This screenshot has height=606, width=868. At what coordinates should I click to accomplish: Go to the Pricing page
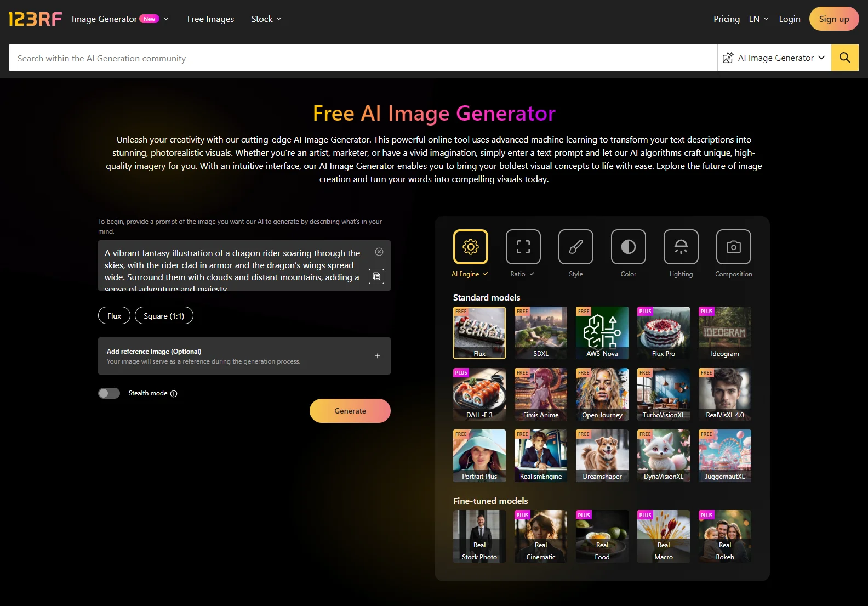pos(727,19)
